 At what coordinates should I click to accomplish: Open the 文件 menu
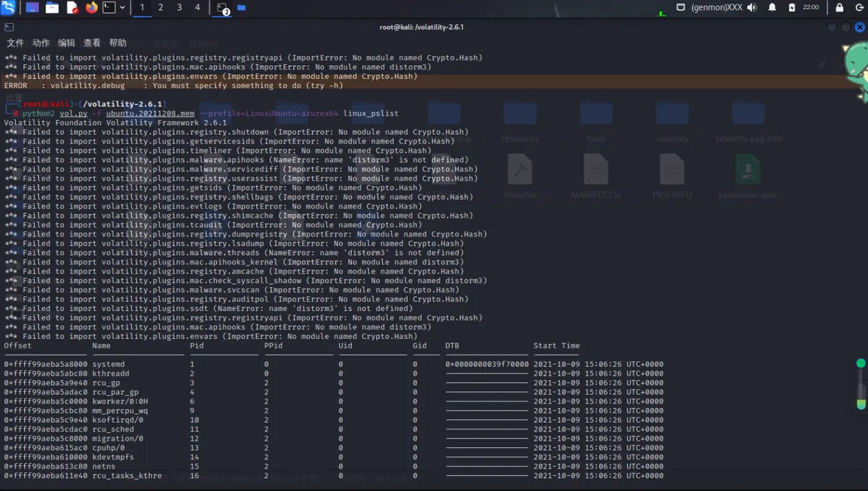[15, 43]
